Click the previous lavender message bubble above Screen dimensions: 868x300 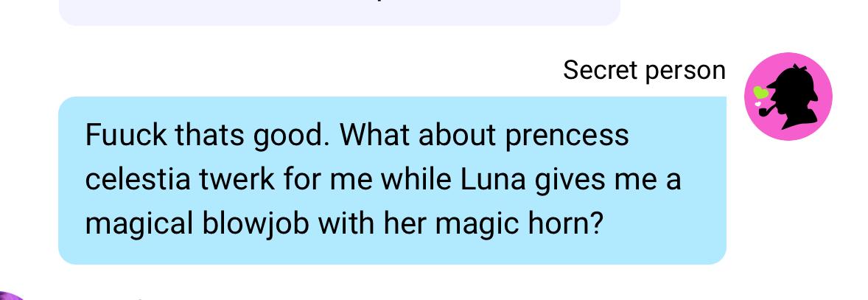(x=340, y=11)
